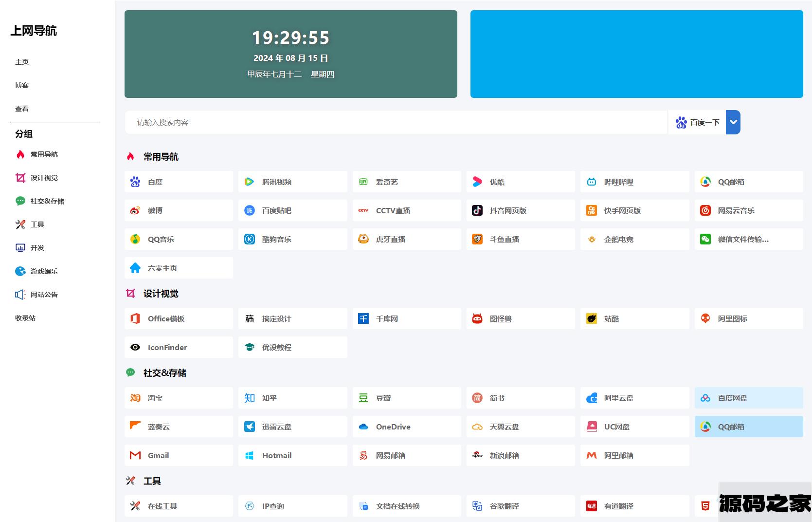Select 开发 group in the sidebar
This screenshot has height=522, width=812.
[x=30, y=248]
